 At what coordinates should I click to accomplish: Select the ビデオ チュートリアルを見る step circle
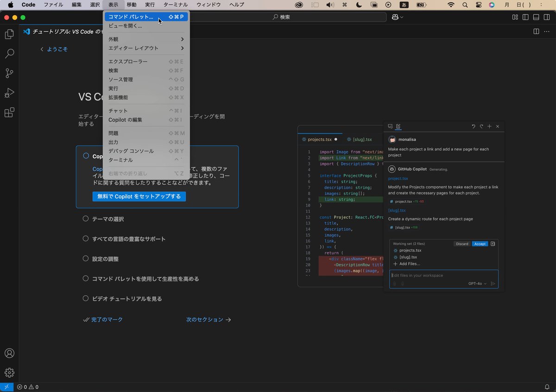(85, 299)
